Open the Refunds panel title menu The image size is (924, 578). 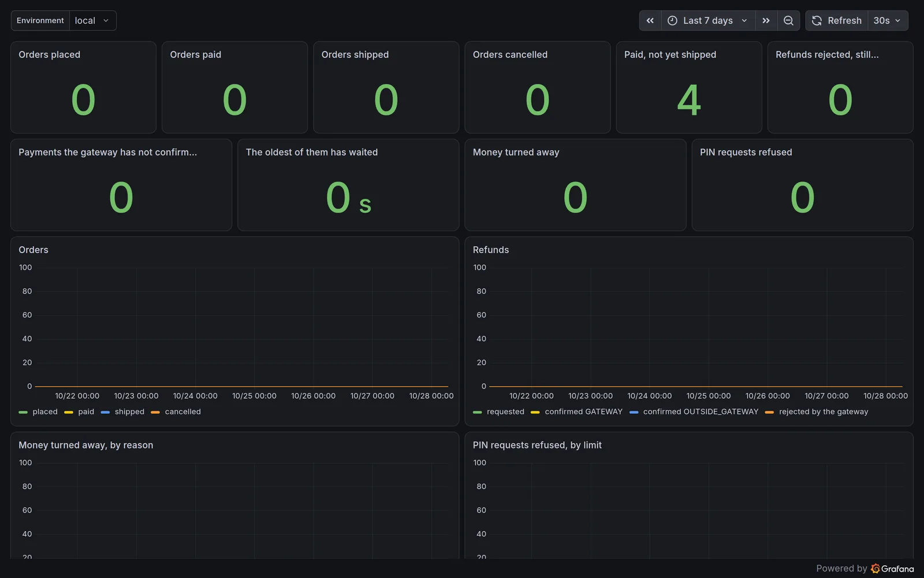pyautogui.click(x=491, y=250)
